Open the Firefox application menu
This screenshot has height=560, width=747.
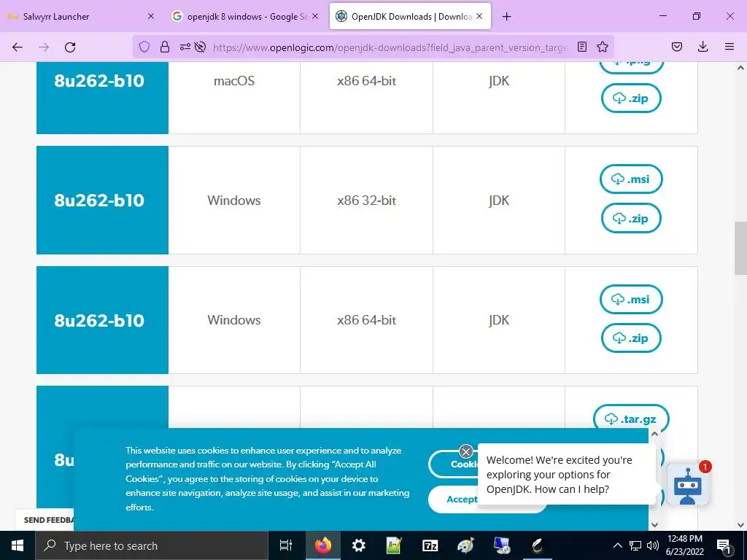point(729,47)
